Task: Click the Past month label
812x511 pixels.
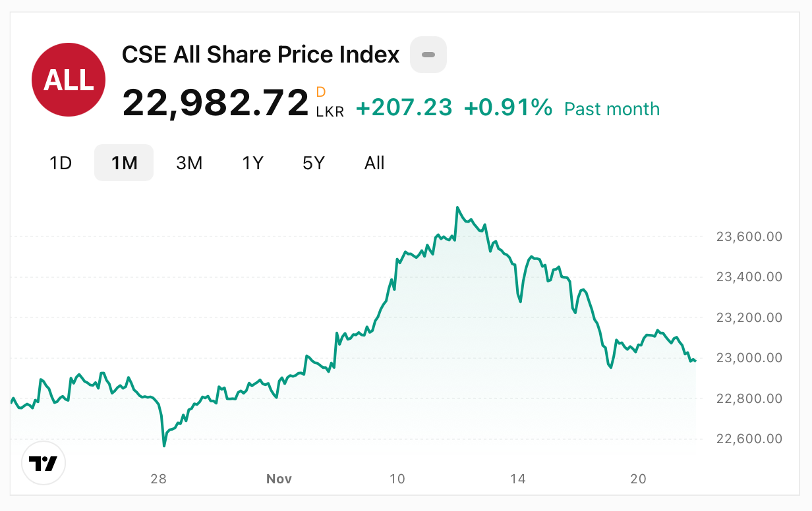Action: click(x=612, y=109)
